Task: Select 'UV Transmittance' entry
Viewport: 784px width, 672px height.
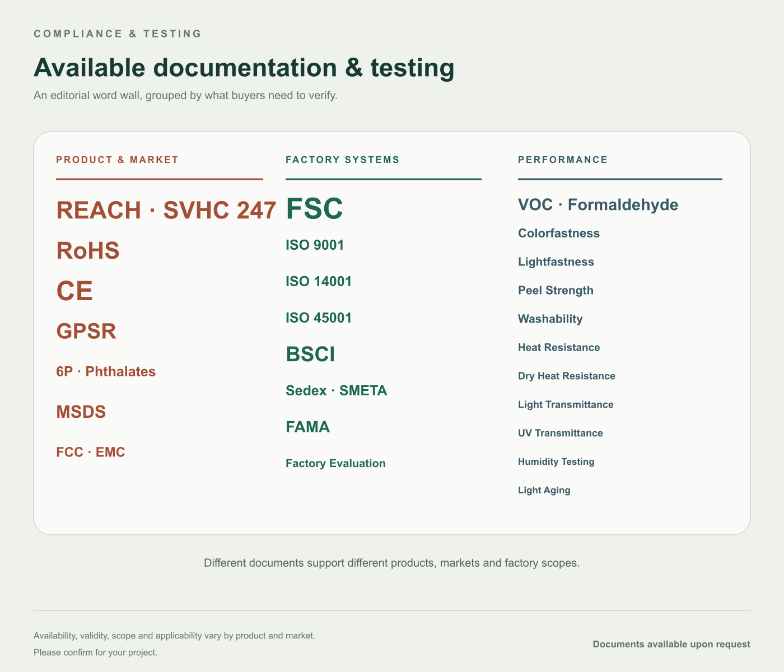Action: tap(561, 433)
